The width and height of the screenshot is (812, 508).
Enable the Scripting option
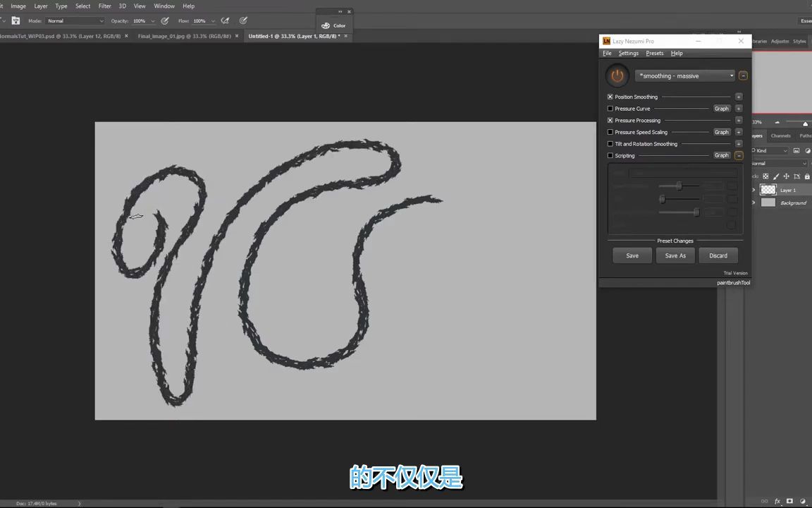pos(610,155)
